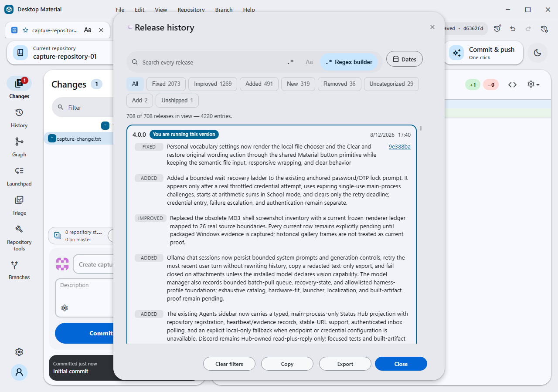Open the Help menu
This screenshot has height=392, width=558.
tap(249, 10)
